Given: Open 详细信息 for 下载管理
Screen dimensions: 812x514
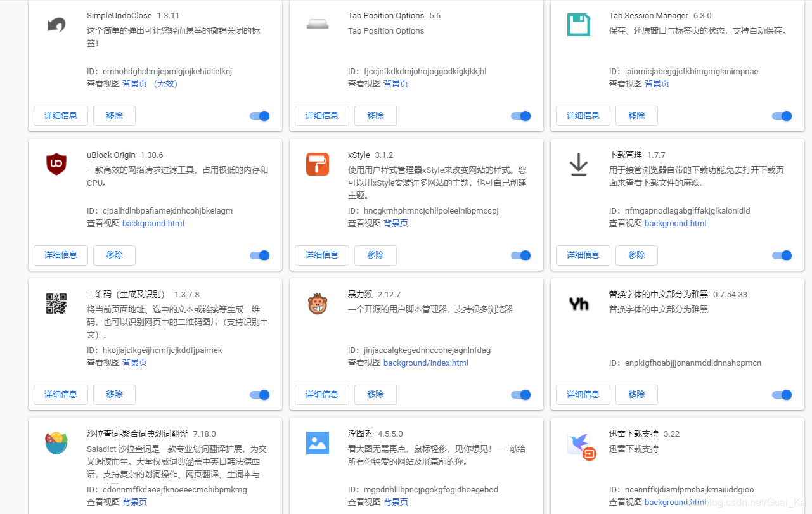Looking at the screenshot, I should [x=583, y=255].
